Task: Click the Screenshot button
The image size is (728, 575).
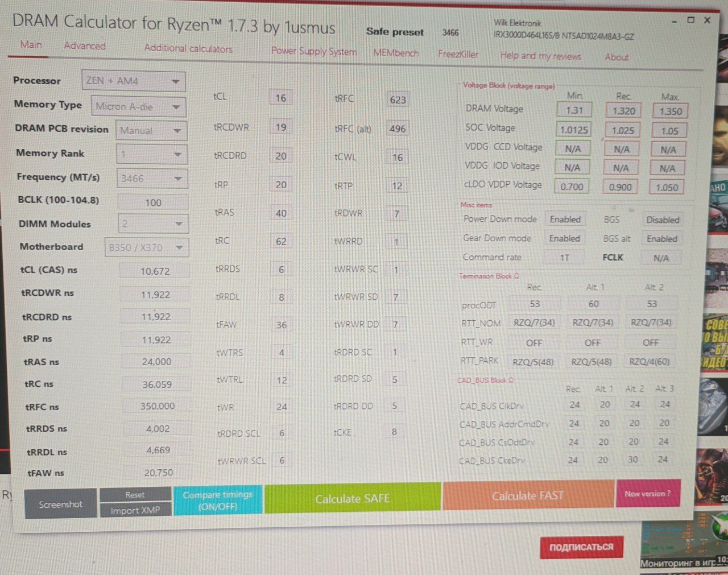Action: [60, 504]
